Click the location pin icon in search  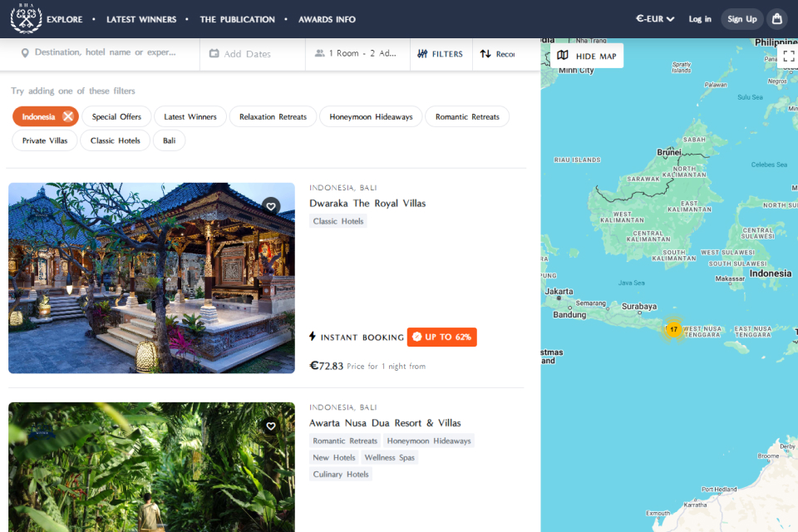point(24,53)
